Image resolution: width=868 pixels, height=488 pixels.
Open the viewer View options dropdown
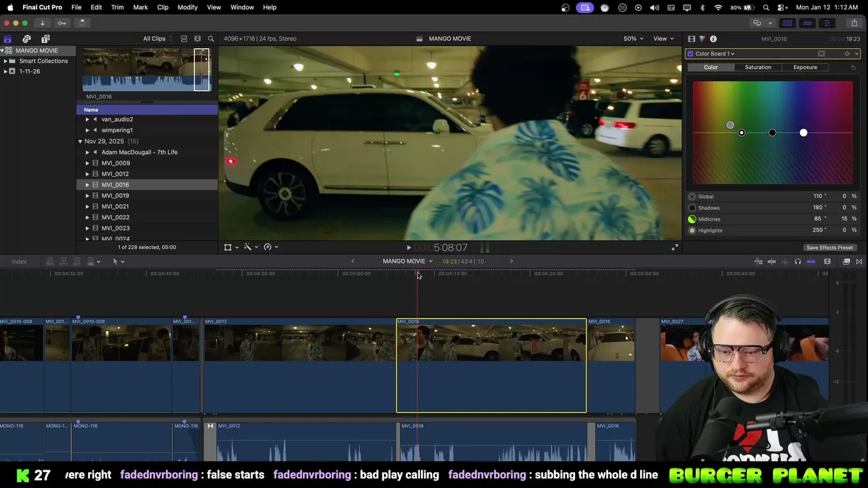(x=663, y=39)
